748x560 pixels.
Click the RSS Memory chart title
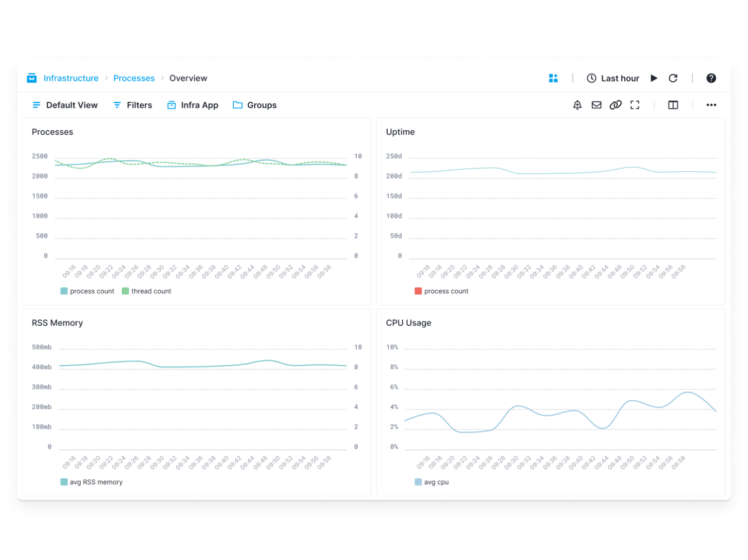(x=57, y=323)
